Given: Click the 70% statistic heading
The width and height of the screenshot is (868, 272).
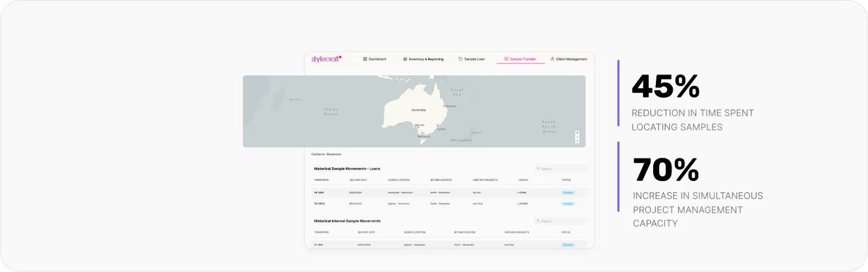Looking at the screenshot, I should pos(666,170).
